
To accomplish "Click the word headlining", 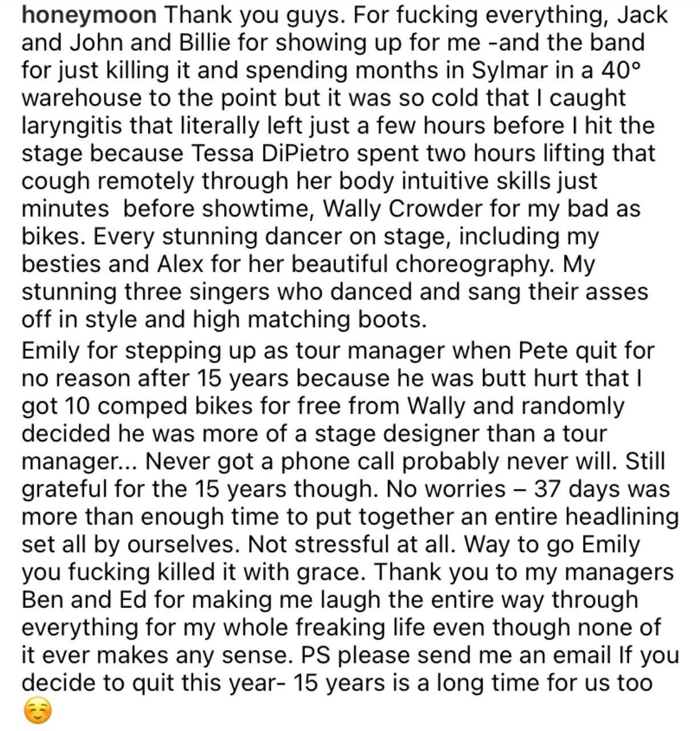I will tap(622, 516).
